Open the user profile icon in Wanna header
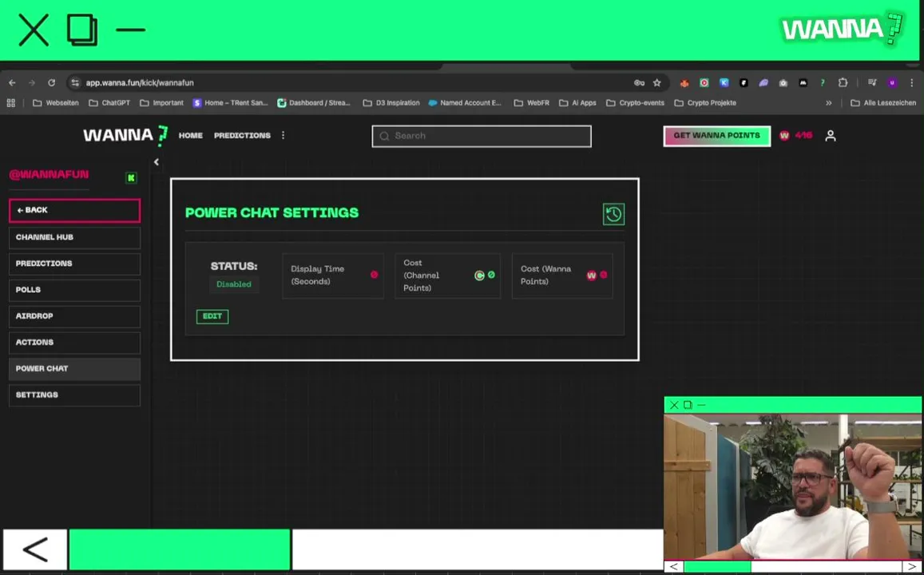924x575 pixels. 831,136
